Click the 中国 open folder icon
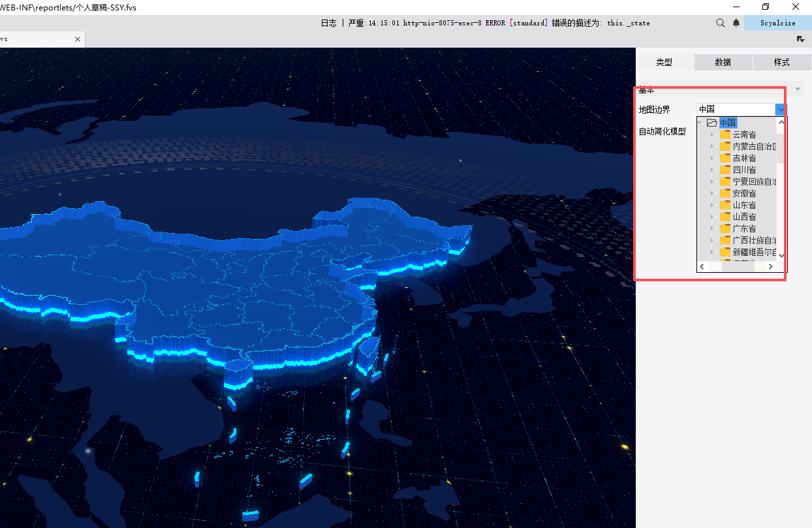 (711, 123)
